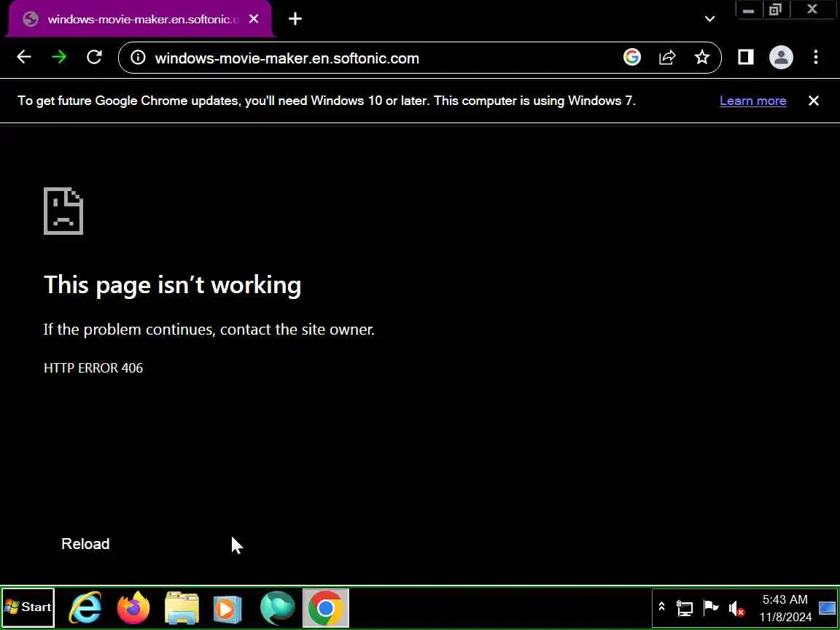Reload page using toolbar refresh icon

[x=94, y=57]
